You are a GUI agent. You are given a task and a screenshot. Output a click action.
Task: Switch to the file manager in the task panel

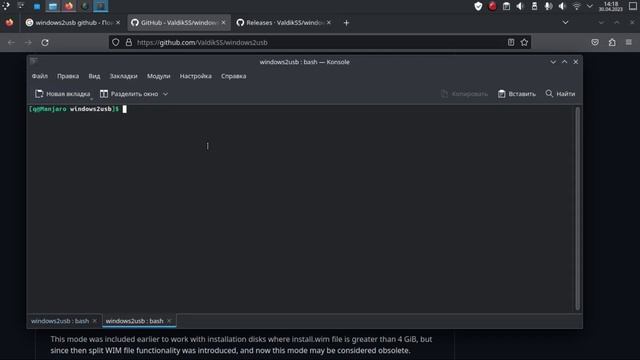click(53, 6)
